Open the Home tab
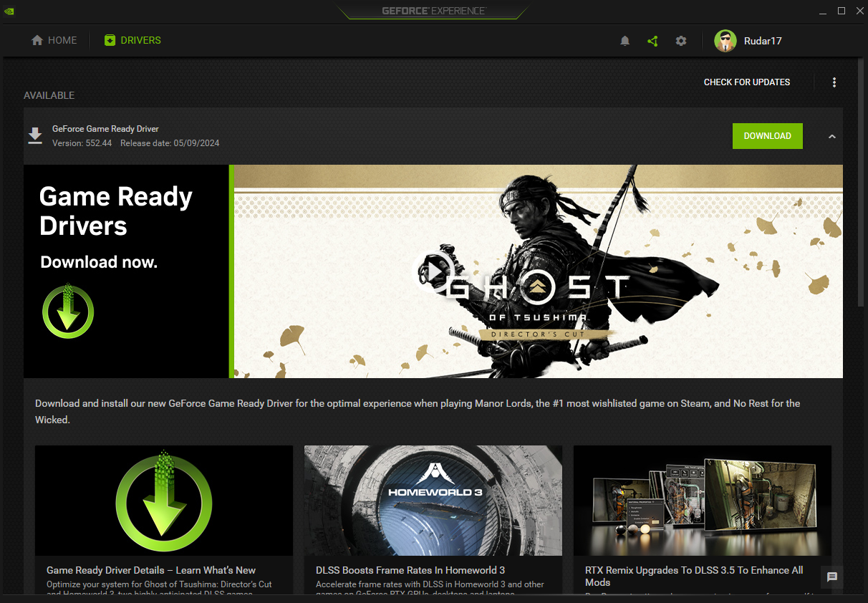This screenshot has width=868, height=603. pos(54,41)
